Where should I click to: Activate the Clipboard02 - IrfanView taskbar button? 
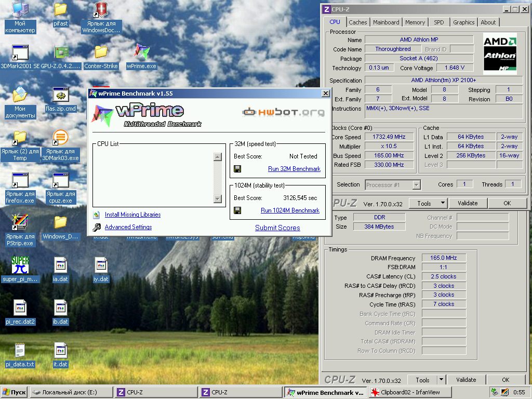[x=410, y=392]
